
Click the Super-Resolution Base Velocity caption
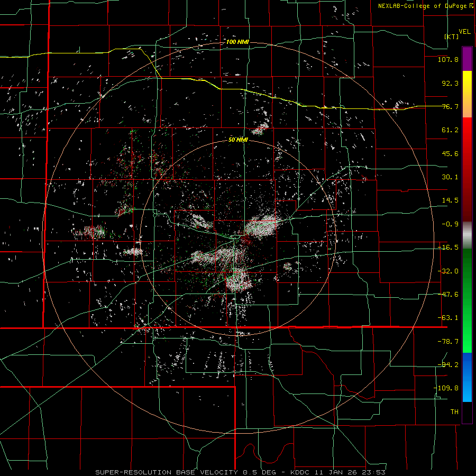click(x=241, y=472)
